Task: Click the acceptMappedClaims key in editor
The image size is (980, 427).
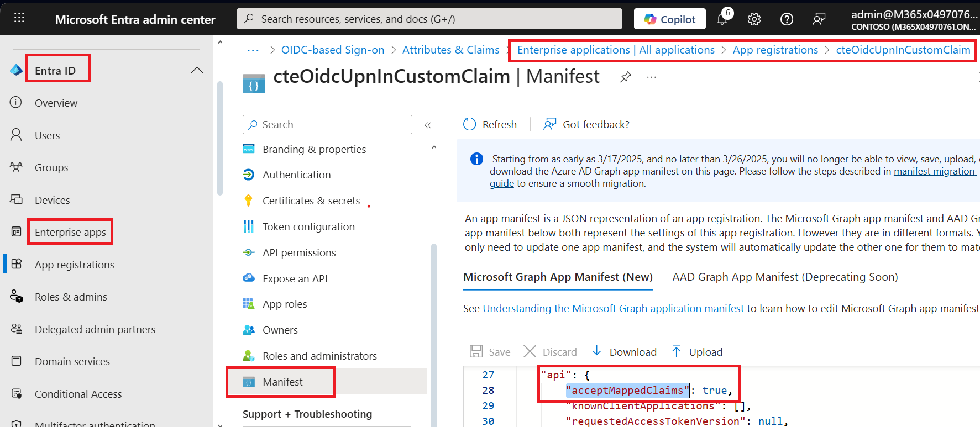Action: [627, 391]
